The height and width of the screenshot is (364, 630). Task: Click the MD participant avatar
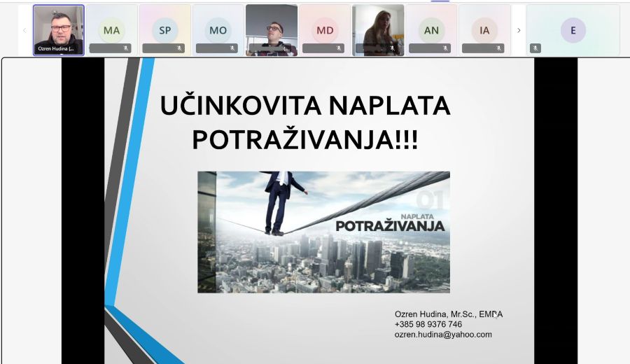point(325,30)
